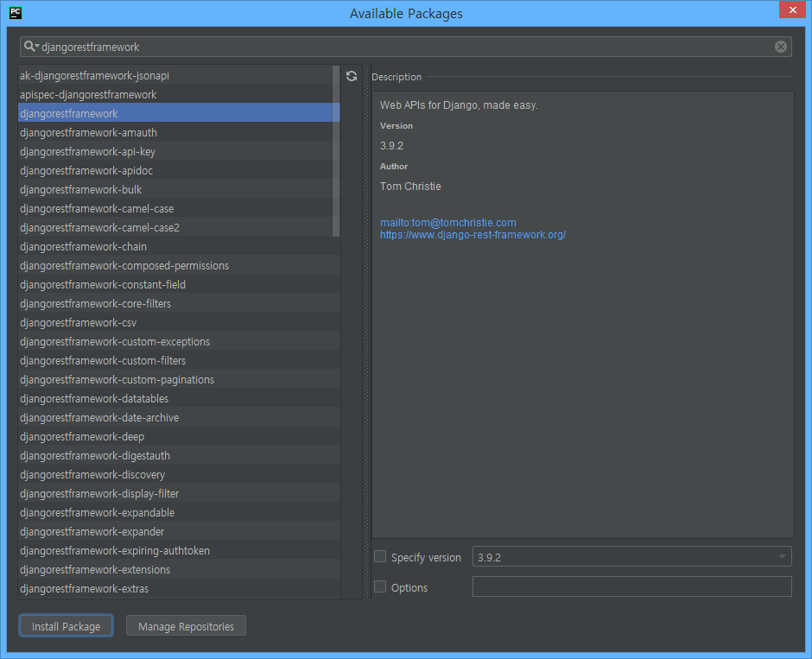Select djangorestframework-constant-field package
The height and width of the screenshot is (659, 812).
[x=179, y=284]
